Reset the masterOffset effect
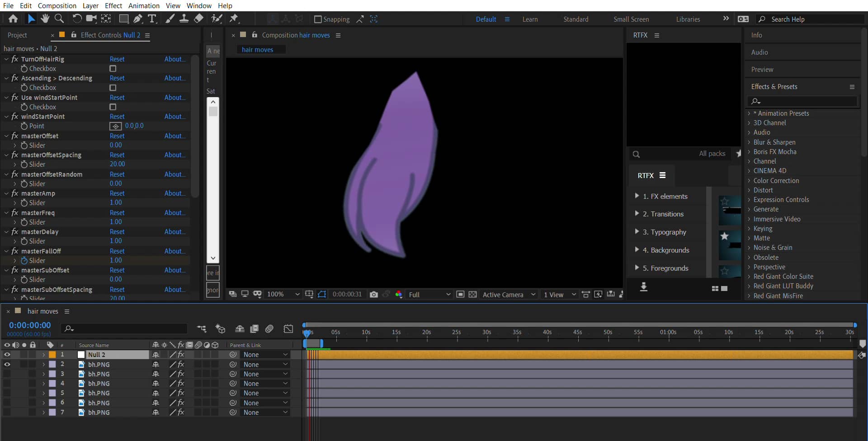 pos(117,136)
